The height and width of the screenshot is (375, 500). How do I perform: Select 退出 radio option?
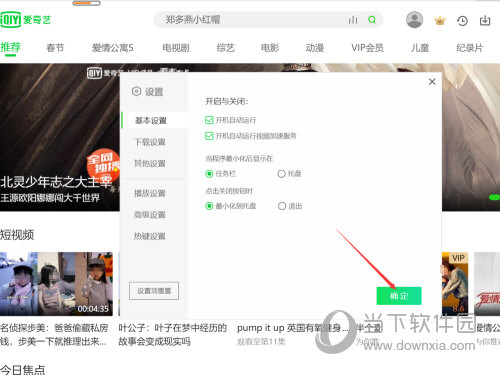pyautogui.click(x=282, y=206)
